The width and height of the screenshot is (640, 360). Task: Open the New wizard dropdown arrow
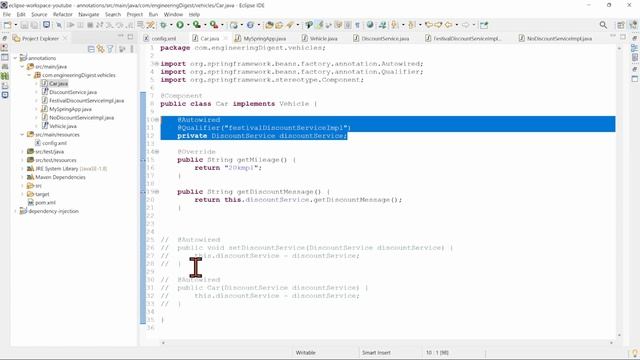(16, 25)
